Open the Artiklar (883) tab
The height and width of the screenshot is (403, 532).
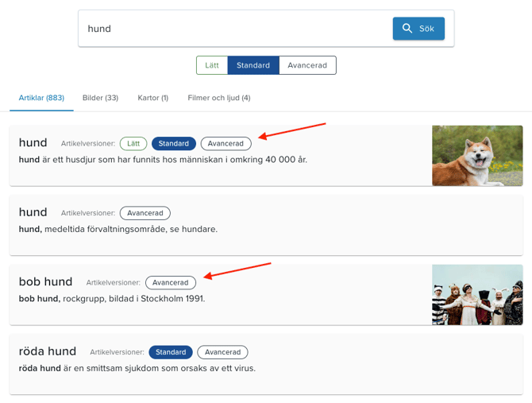point(41,98)
